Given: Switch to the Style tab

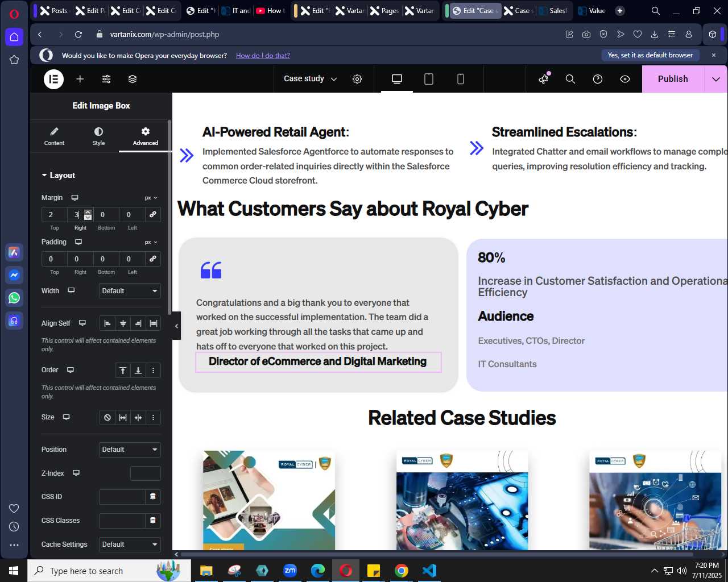Looking at the screenshot, I should (98, 136).
